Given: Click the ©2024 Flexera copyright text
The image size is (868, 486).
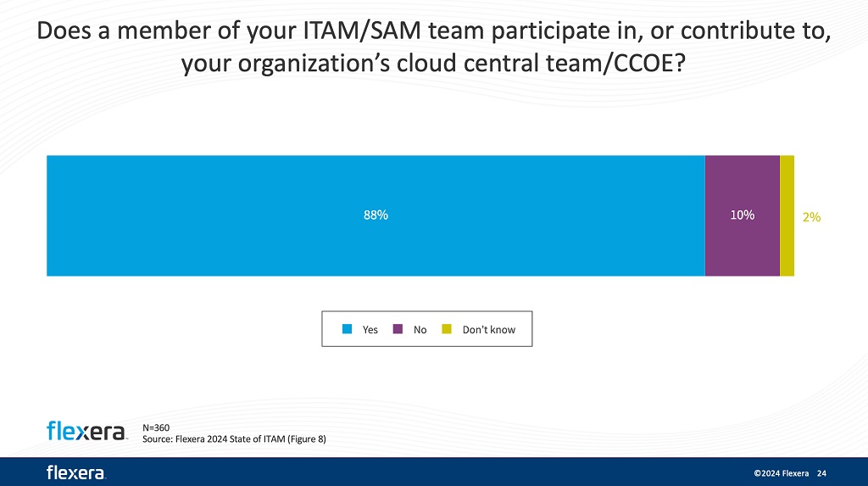Looking at the screenshot, I should [781, 473].
